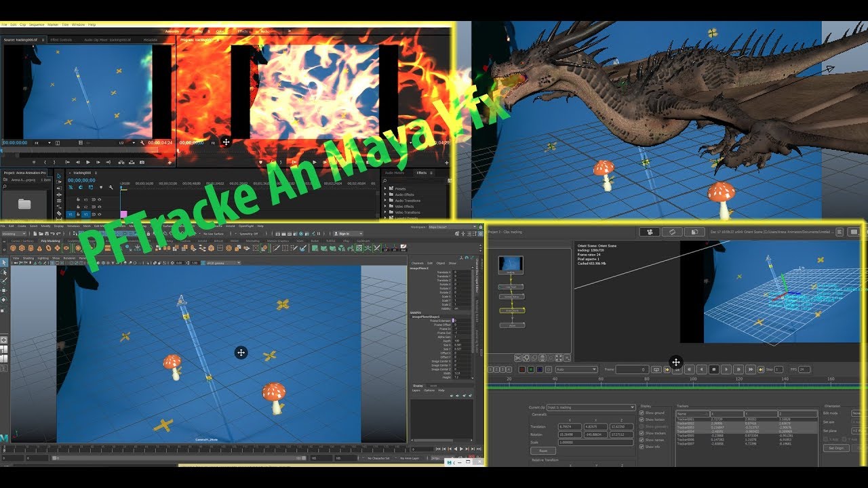Image resolution: width=868 pixels, height=488 pixels.
Task: Click the PFTrack timeline near frame 80
Action: [647, 384]
